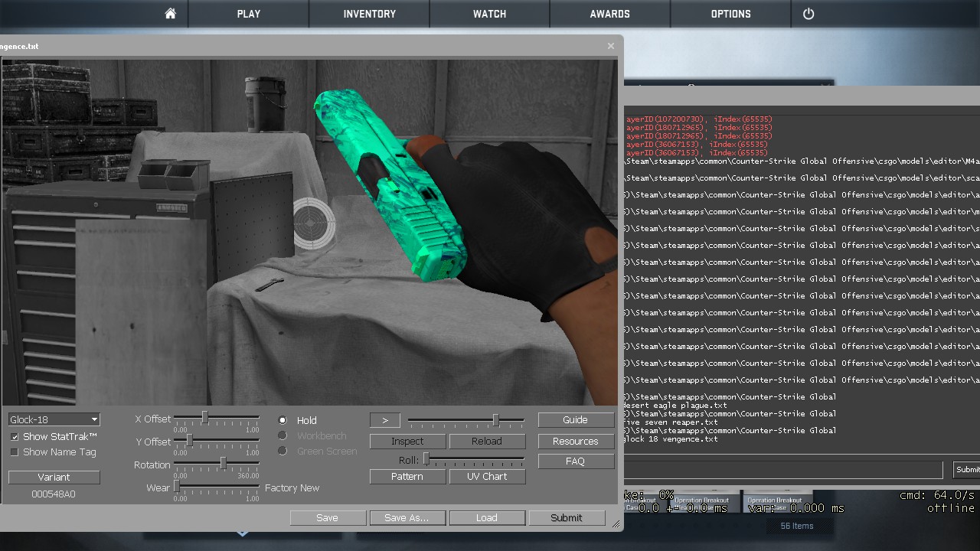Viewport: 980px width, 551px height.
Task: Expand the Glock-18 weapon dropdown
Action: point(54,419)
